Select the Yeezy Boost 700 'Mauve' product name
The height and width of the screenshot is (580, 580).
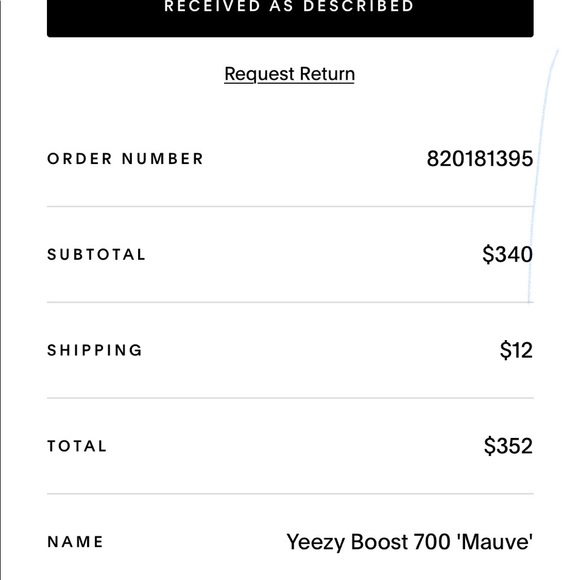409,542
